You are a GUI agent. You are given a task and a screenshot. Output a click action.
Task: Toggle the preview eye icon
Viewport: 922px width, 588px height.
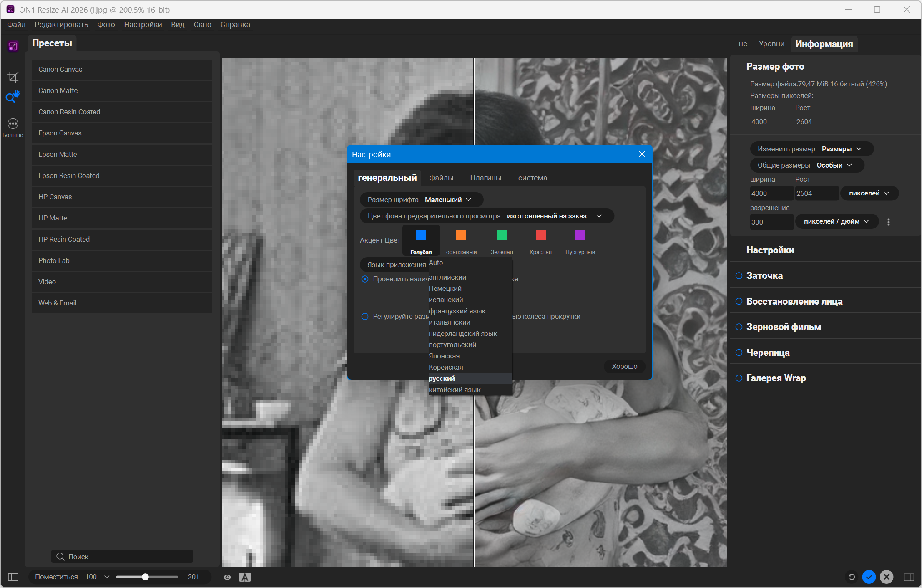227,577
